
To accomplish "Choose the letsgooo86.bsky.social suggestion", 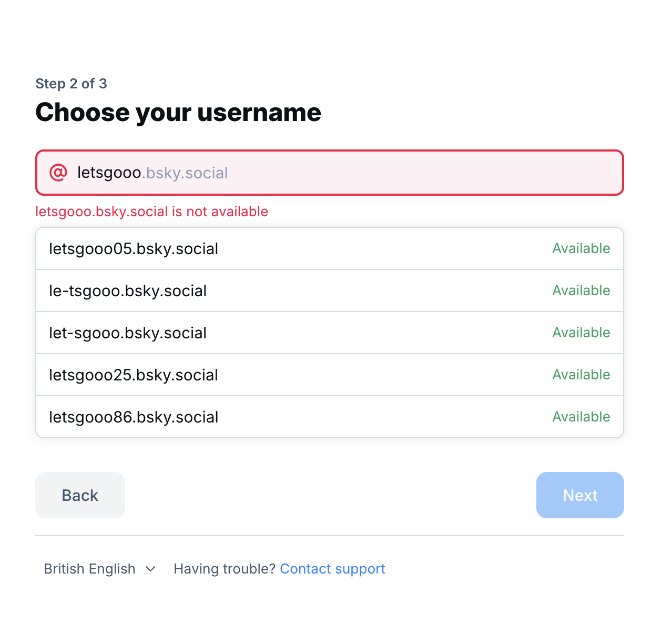I will click(x=134, y=417).
